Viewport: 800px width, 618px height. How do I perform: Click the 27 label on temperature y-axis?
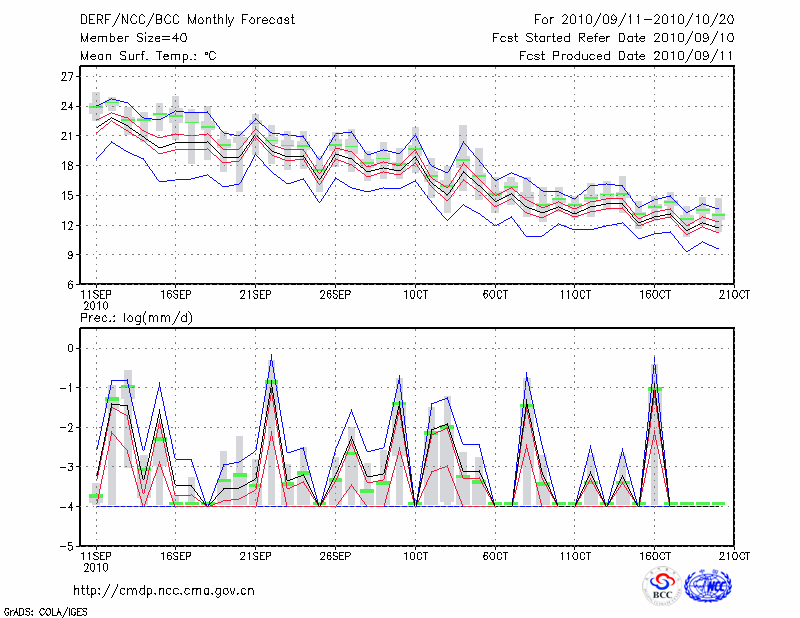point(68,76)
